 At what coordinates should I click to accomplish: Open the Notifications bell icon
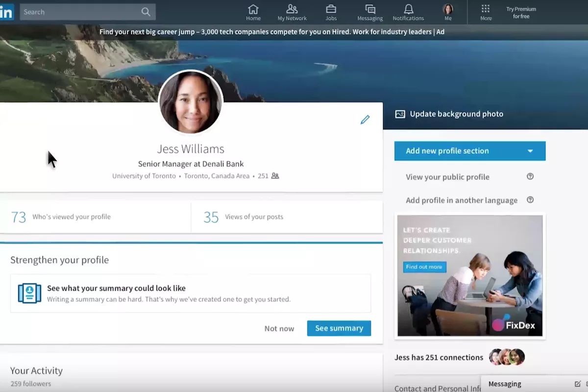[x=408, y=9]
